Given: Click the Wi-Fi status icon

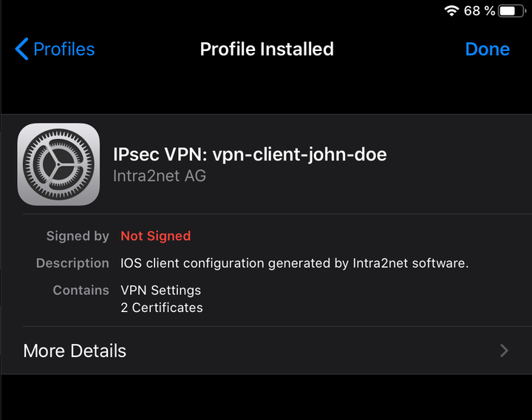Looking at the screenshot, I should point(451,11).
